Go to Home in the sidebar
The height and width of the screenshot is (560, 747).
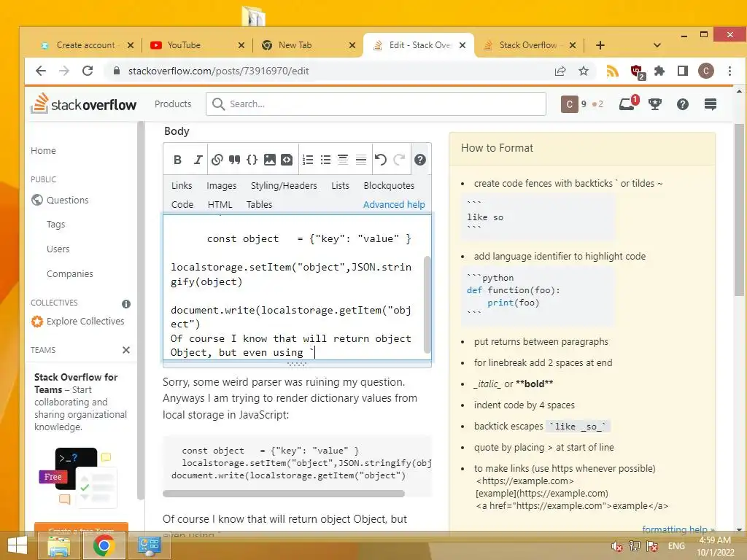pyautogui.click(x=43, y=151)
